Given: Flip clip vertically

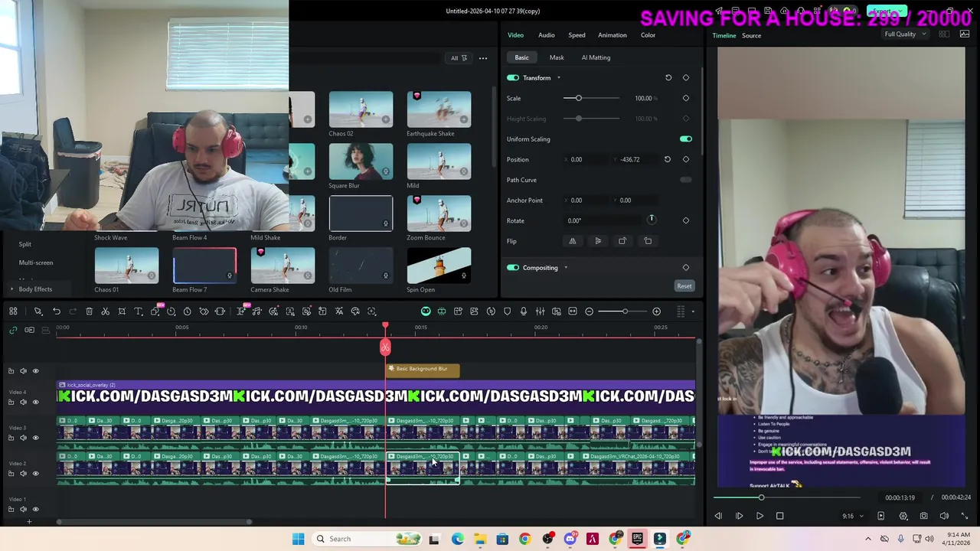Looking at the screenshot, I should 598,241.
